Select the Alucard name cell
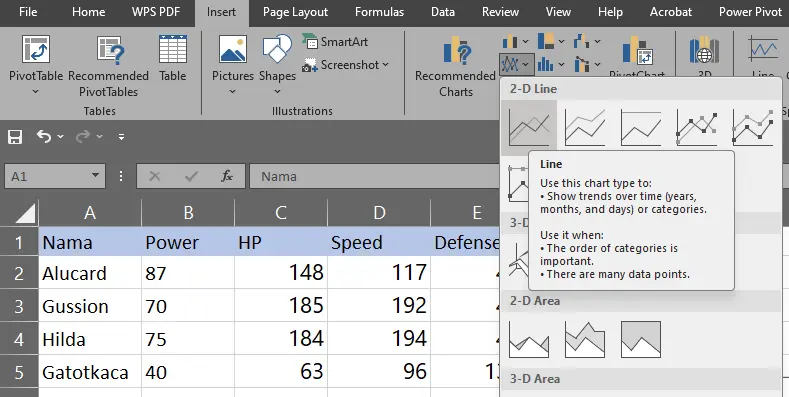This screenshot has height=397, width=789. click(90, 273)
